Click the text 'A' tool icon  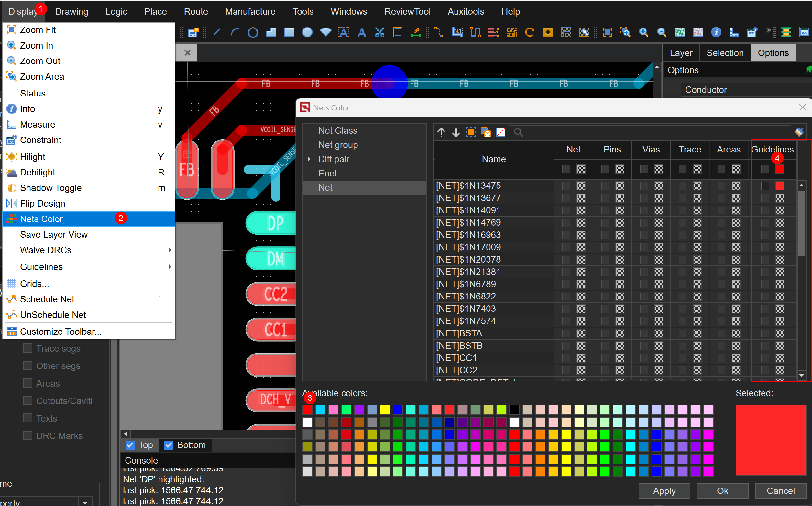click(362, 32)
